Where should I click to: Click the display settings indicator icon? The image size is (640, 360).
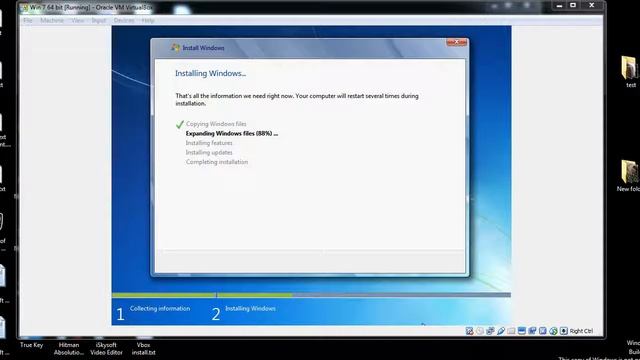coord(522,331)
